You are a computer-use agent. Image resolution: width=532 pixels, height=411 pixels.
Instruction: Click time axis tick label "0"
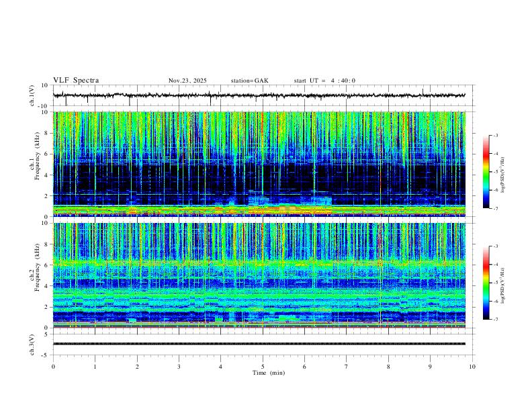53,367
